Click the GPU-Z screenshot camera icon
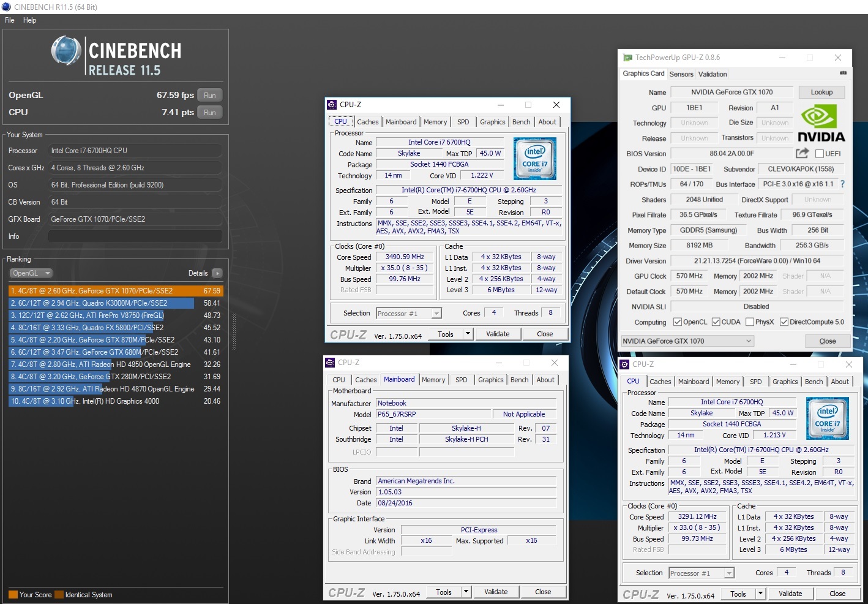 pyautogui.click(x=843, y=73)
